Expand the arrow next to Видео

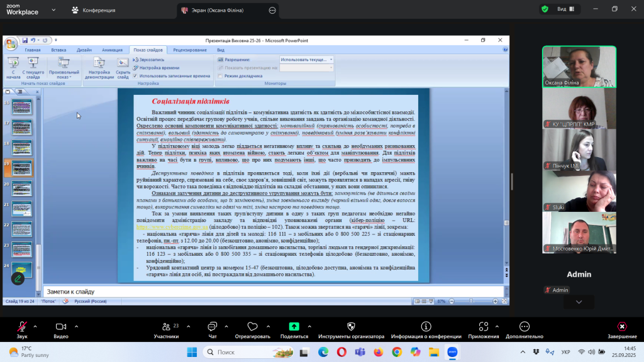point(76,326)
